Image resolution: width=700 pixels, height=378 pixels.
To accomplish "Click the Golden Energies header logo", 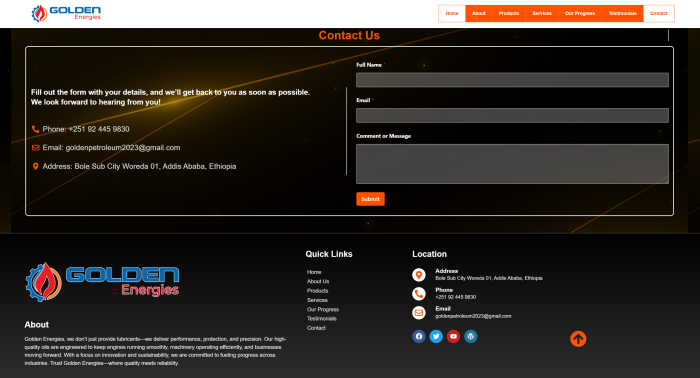I will [x=66, y=13].
